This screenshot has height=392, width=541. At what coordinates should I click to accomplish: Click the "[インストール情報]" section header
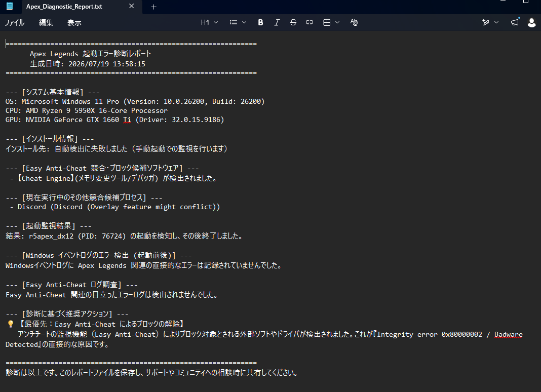[50, 139]
